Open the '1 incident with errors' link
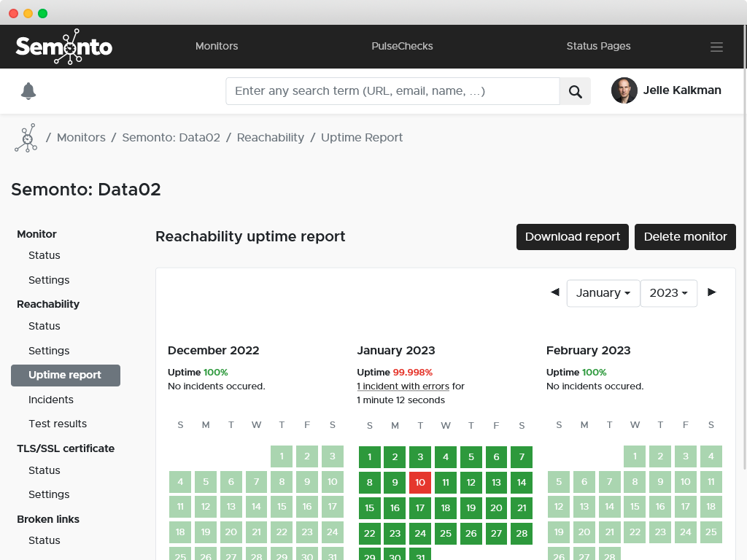Viewport: 747px width, 560px height. 403,386
